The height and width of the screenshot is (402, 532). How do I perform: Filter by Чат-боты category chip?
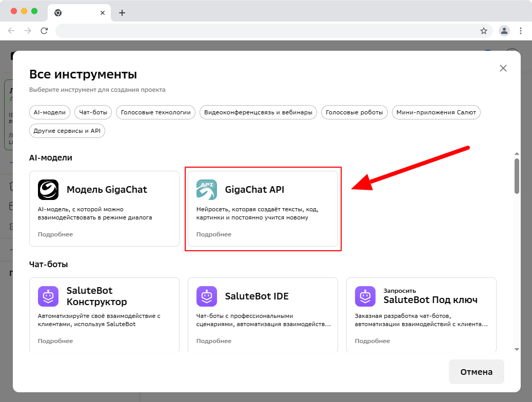pyautogui.click(x=93, y=112)
